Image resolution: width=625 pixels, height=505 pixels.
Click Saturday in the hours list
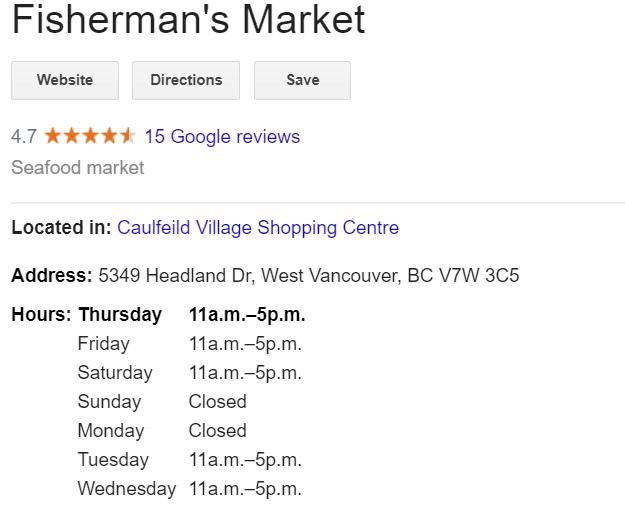(115, 372)
